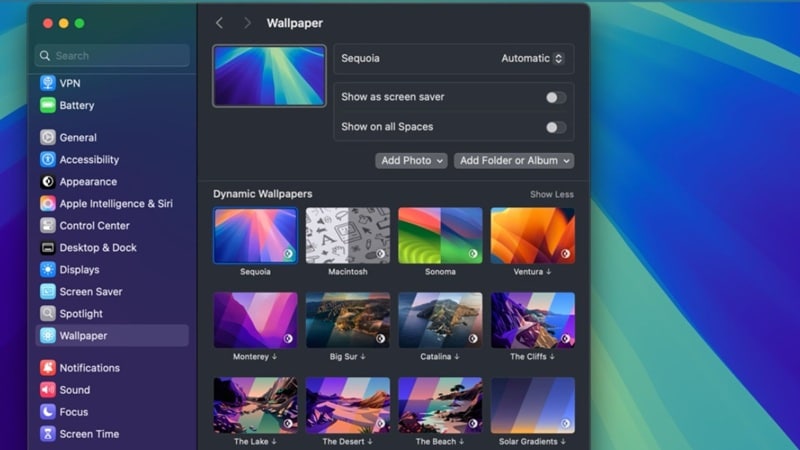Image resolution: width=800 pixels, height=450 pixels.
Task: Choose the Monterey wallpaper thumbnail
Action: [255, 320]
